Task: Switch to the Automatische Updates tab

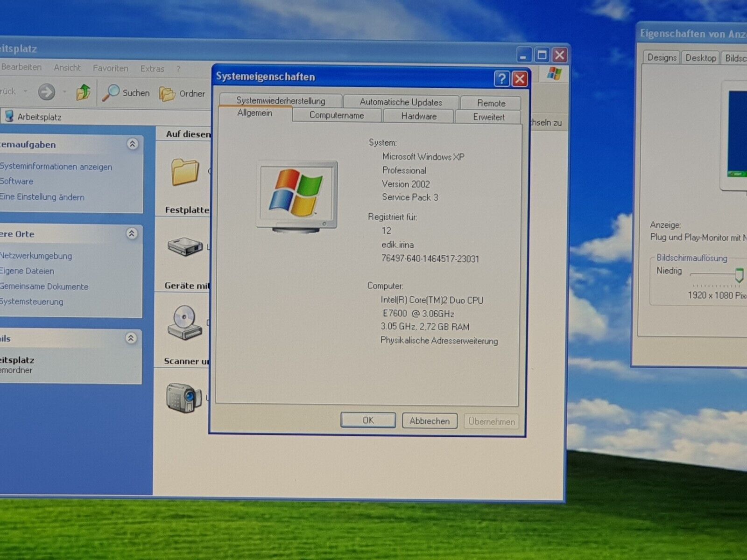Action: pyautogui.click(x=401, y=102)
